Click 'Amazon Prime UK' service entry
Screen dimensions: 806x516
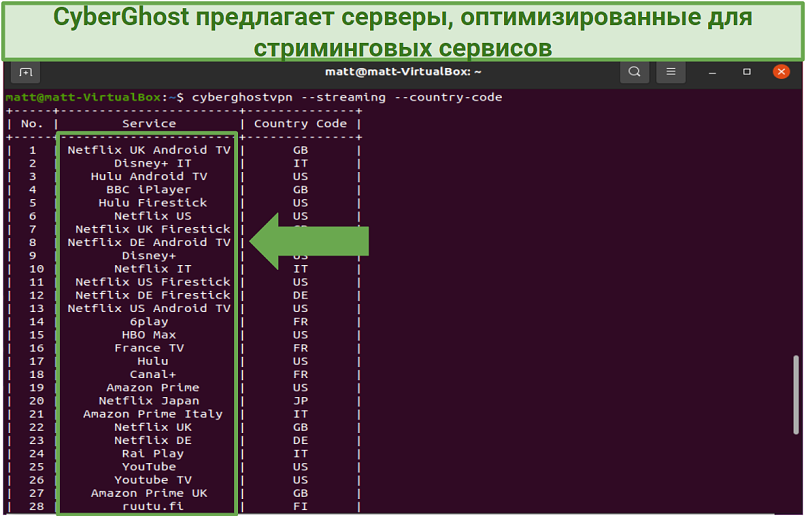tap(149, 493)
